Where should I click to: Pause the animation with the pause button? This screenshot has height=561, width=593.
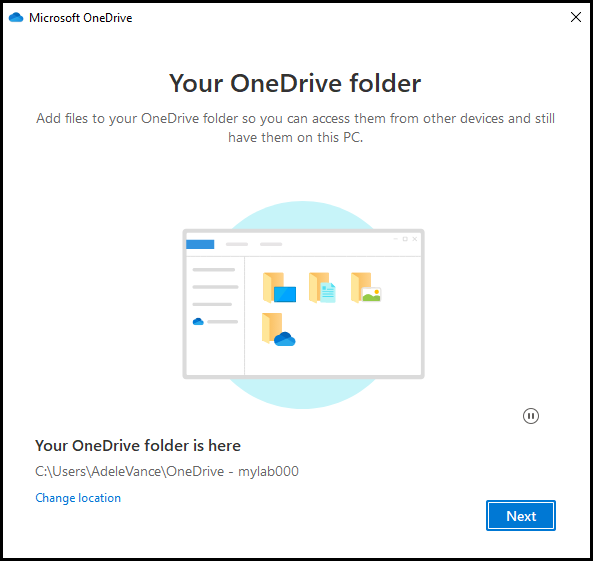tap(531, 416)
